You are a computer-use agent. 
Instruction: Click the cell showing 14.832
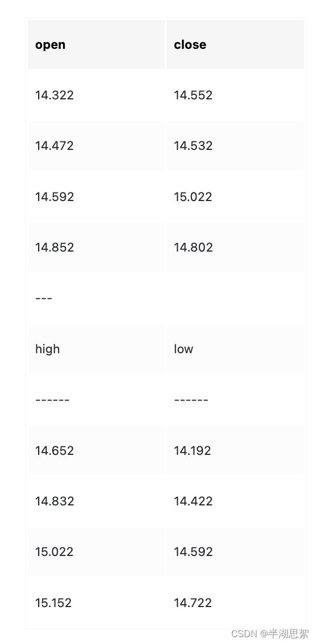pyautogui.click(x=96, y=501)
